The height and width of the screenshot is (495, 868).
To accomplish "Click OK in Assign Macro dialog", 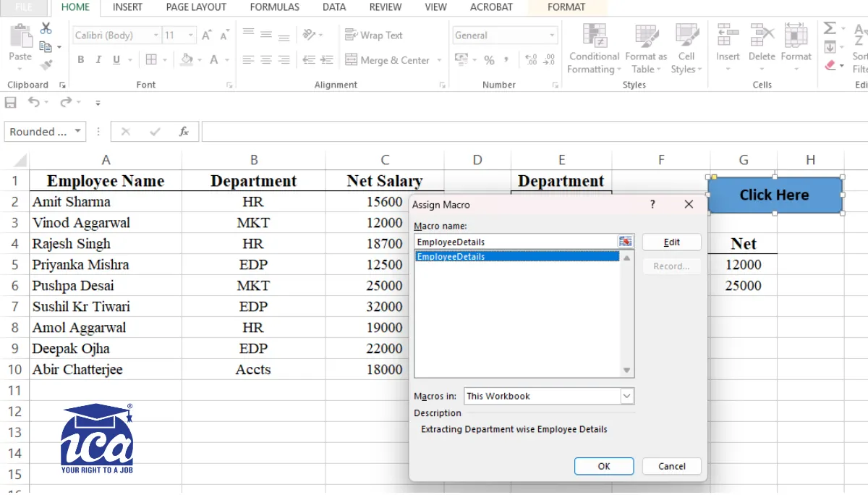I will (604, 466).
